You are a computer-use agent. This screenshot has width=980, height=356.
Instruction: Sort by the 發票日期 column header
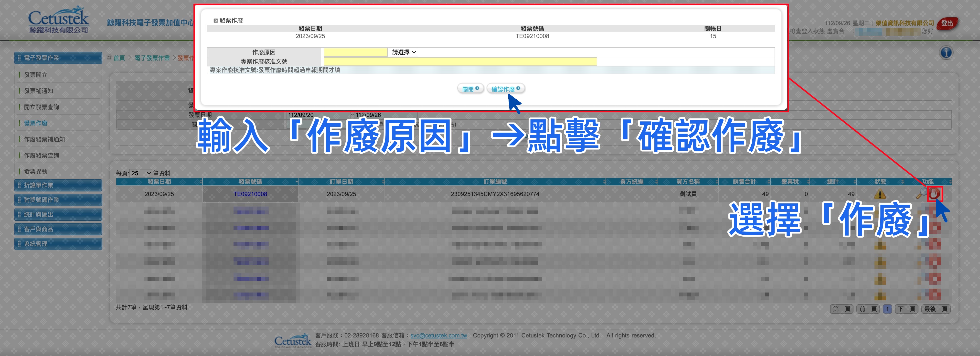click(159, 182)
